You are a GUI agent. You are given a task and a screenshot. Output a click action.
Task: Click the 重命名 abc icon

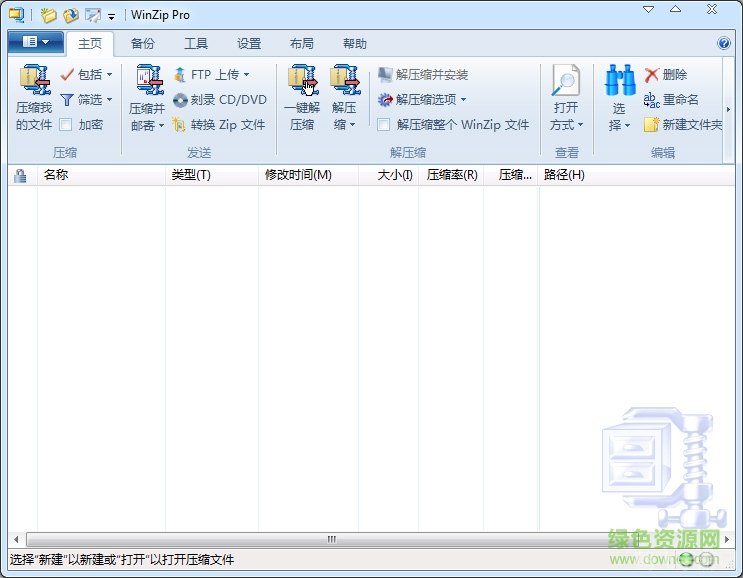click(652, 100)
